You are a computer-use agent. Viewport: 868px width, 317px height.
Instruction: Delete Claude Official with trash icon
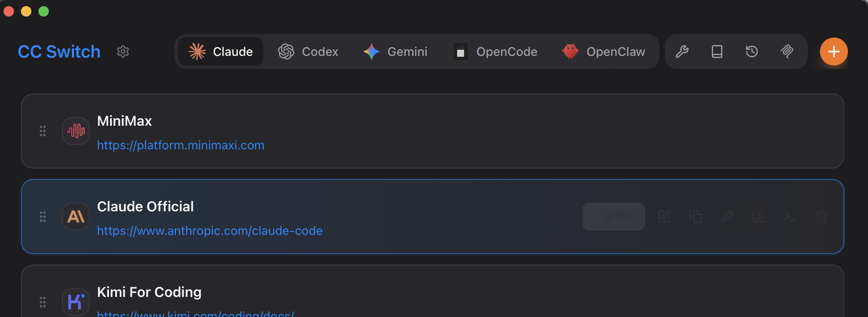(x=821, y=217)
